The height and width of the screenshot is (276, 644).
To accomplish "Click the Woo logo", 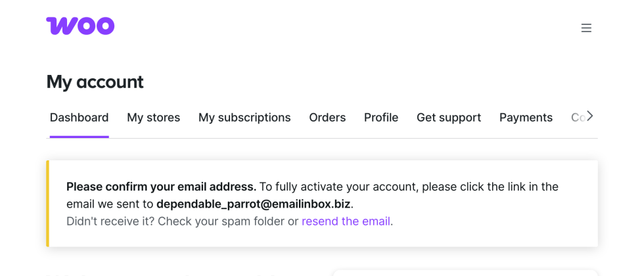I will tap(80, 26).
